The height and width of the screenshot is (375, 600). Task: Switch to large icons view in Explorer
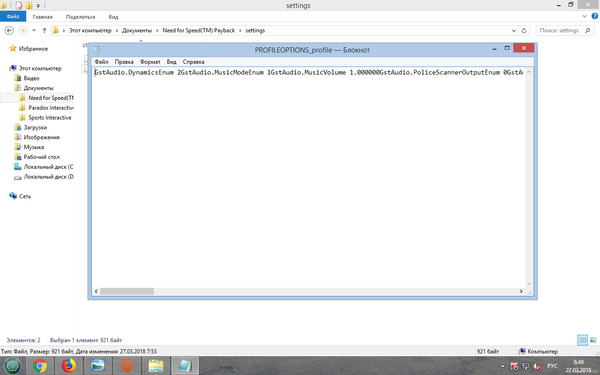(x=593, y=340)
